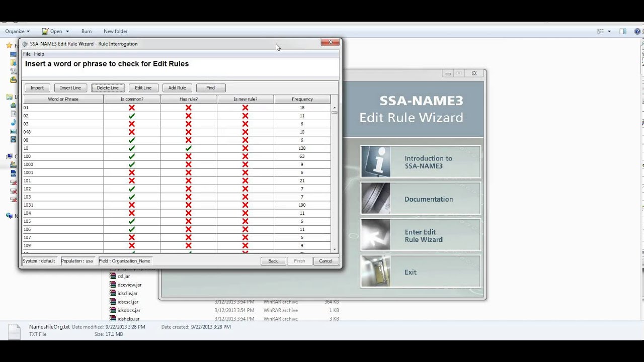Toggle Is new rule mark for row 109
Viewport: 644px width, 362px height.
(x=246, y=245)
